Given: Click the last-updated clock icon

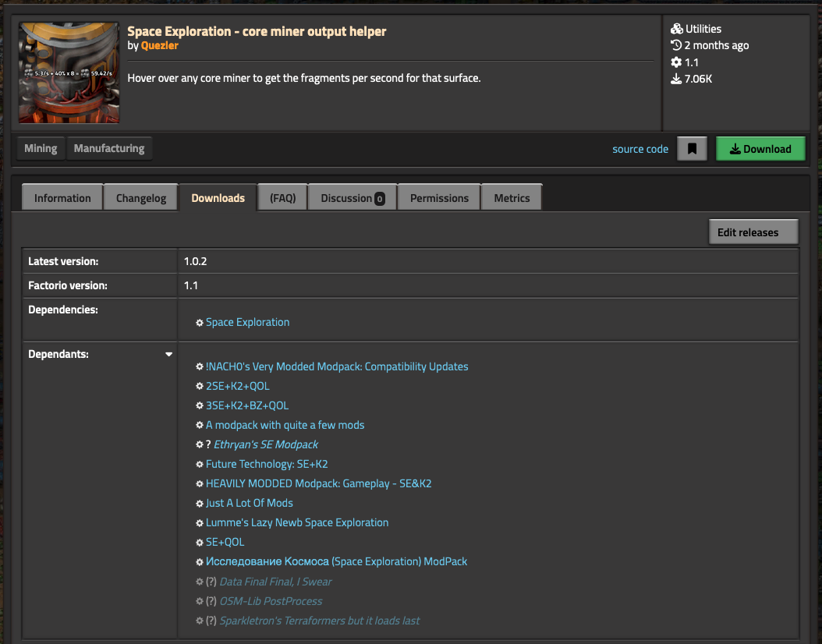Looking at the screenshot, I should 676,46.
